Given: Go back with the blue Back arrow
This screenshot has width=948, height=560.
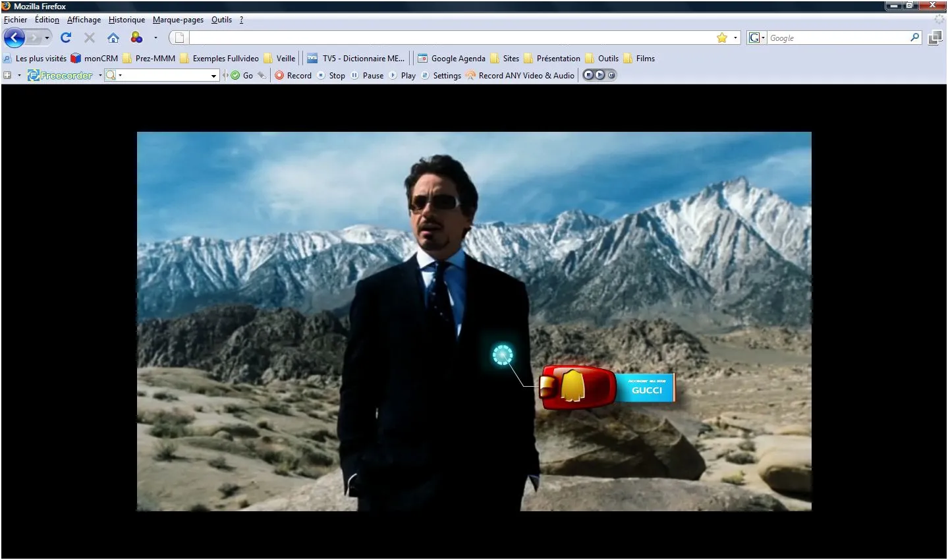Looking at the screenshot, I should [x=14, y=38].
